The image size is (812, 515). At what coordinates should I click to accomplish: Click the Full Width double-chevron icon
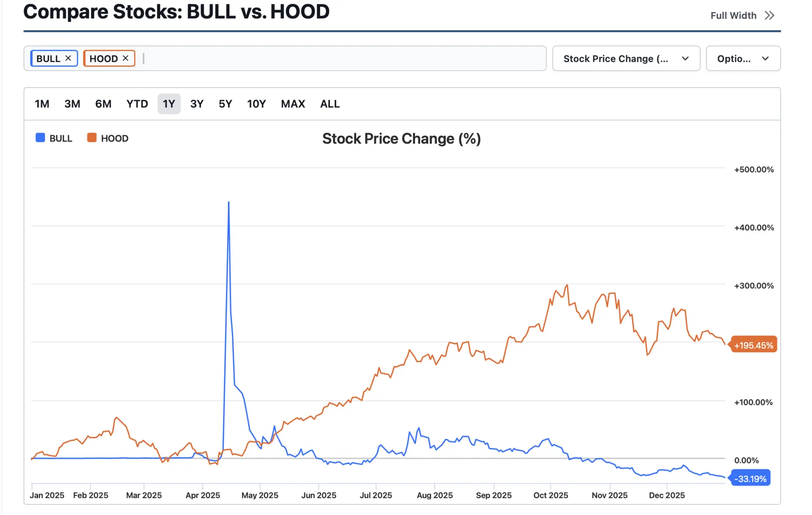tap(769, 16)
